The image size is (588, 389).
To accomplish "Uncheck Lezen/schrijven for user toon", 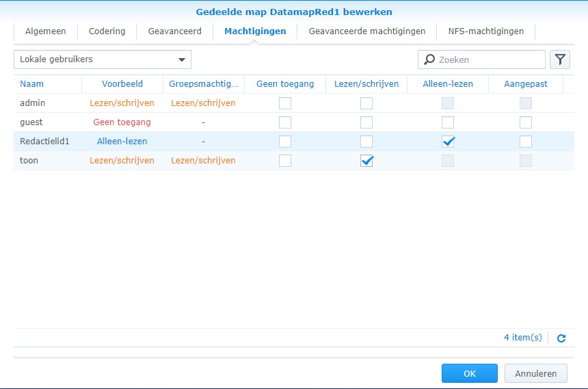I will (367, 161).
